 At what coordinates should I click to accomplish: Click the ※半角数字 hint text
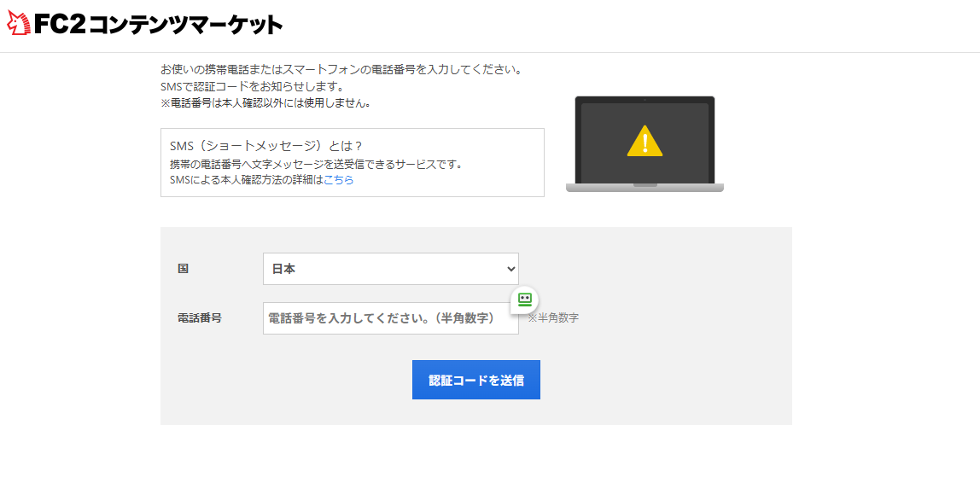pos(552,318)
